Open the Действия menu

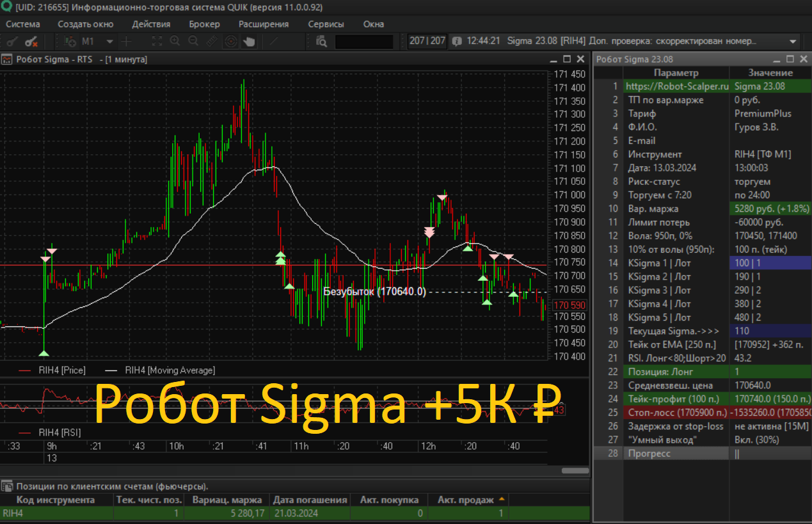coord(151,24)
